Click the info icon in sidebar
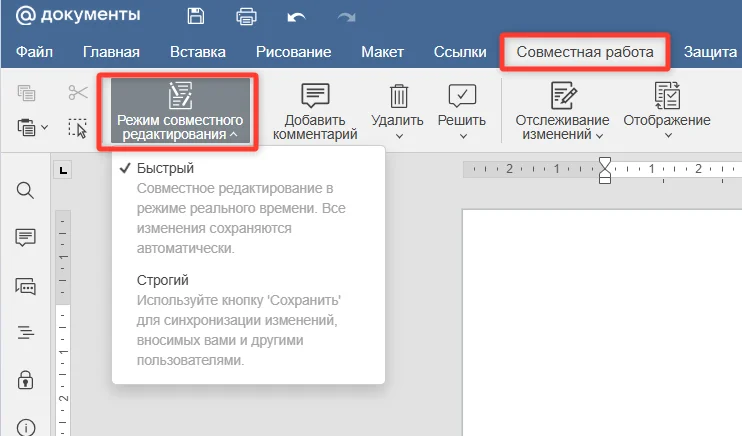 click(26, 428)
